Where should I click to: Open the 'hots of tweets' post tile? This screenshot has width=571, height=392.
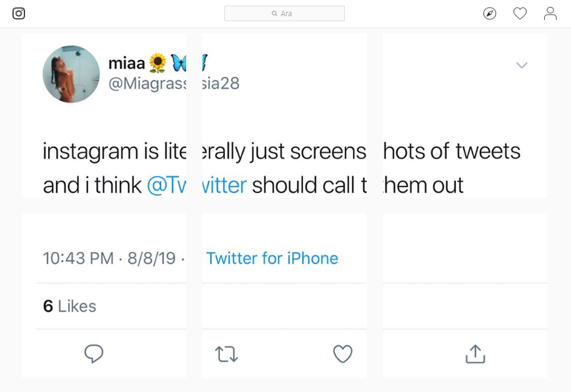[x=465, y=115]
